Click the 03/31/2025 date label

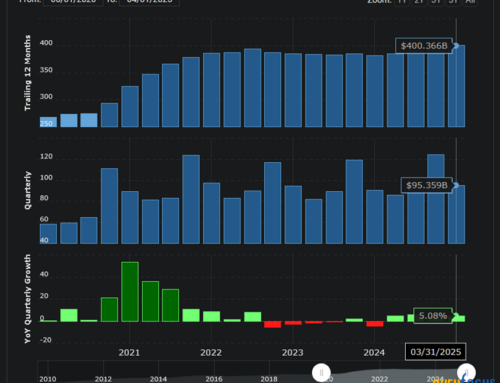point(436,352)
